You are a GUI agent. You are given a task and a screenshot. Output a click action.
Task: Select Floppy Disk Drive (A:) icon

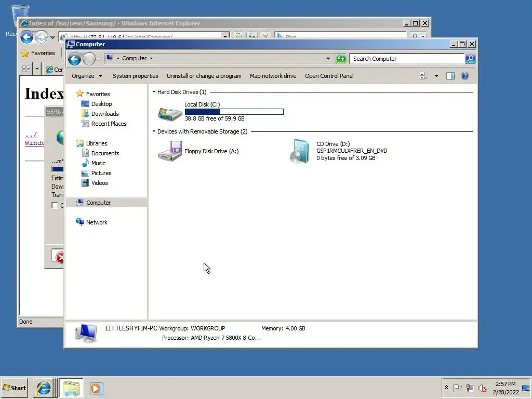(170, 151)
